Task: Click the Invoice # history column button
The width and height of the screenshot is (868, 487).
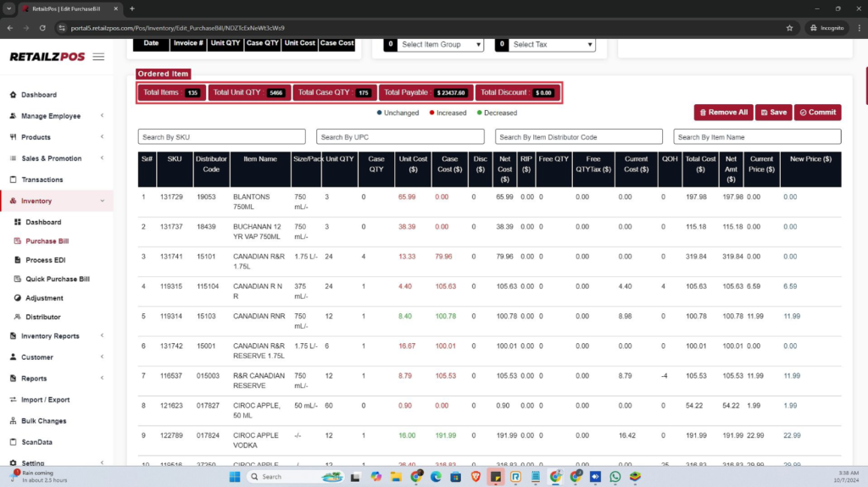Action: [x=188, y=44]
